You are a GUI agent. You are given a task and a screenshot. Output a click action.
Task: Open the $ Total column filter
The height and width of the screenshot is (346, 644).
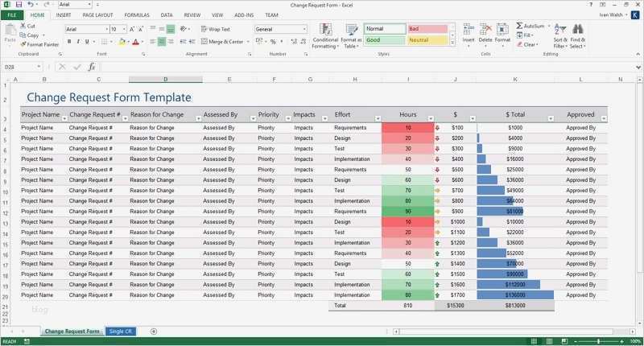(x=551, y=118)
